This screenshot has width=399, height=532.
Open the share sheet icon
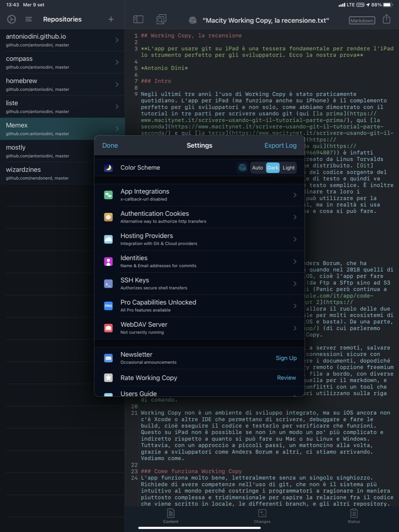coord(387,19)
